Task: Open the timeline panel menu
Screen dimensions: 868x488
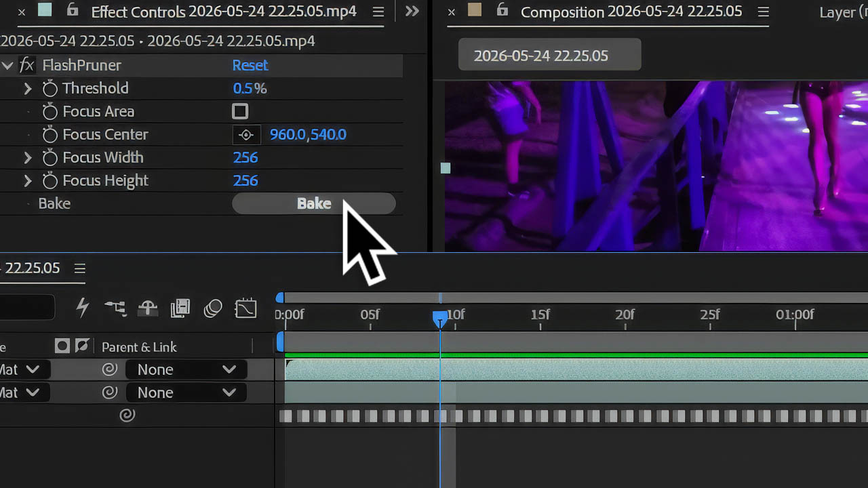Action: 79,268
